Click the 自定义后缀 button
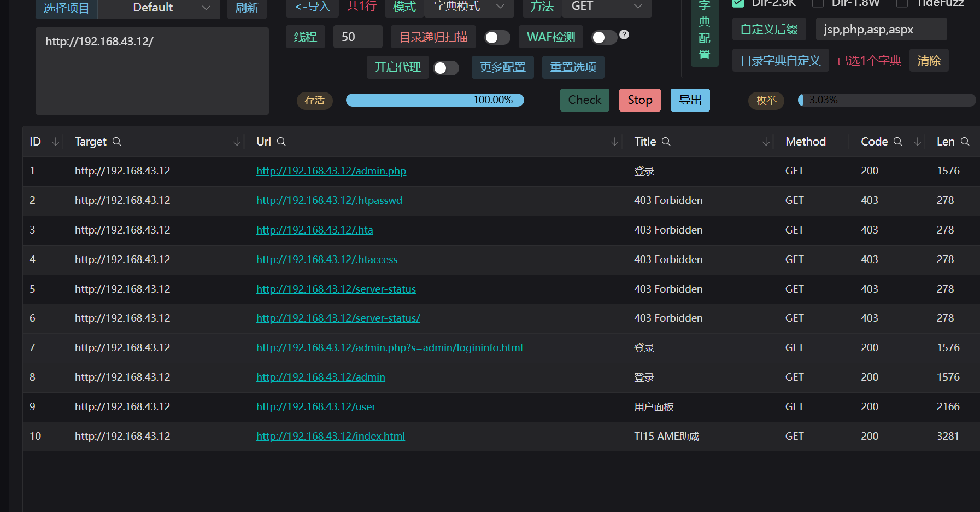 [x=769, y=29]
